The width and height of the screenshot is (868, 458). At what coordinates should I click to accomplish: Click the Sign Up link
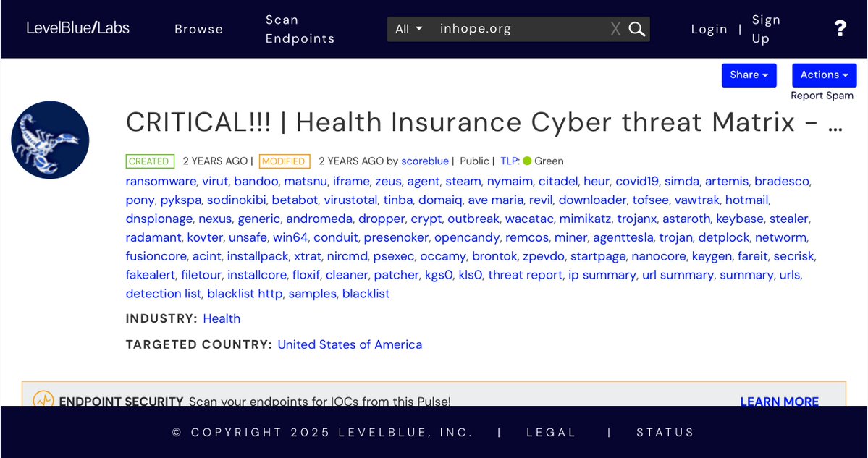[x=766, y=29]
